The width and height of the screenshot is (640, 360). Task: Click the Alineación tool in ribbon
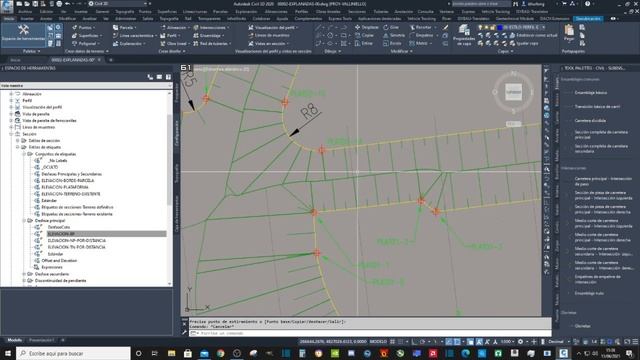pyautogui.click(x=175, y=27)
